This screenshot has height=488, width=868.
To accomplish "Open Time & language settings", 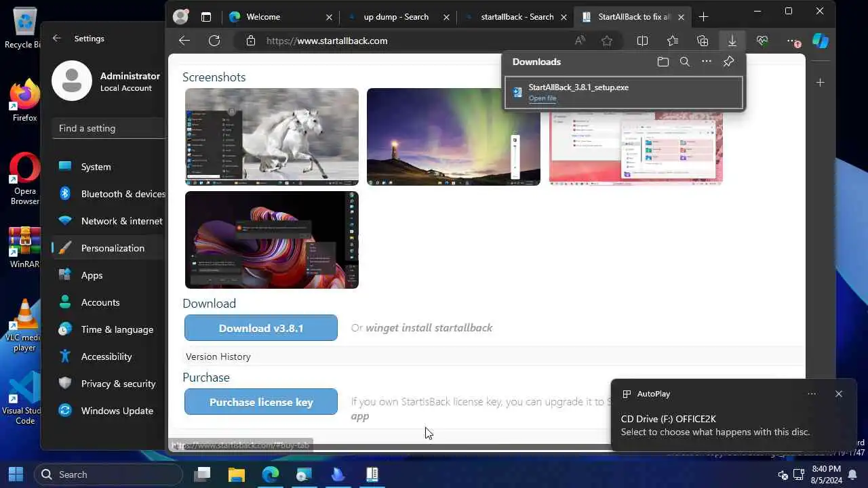I will (108, 329).
